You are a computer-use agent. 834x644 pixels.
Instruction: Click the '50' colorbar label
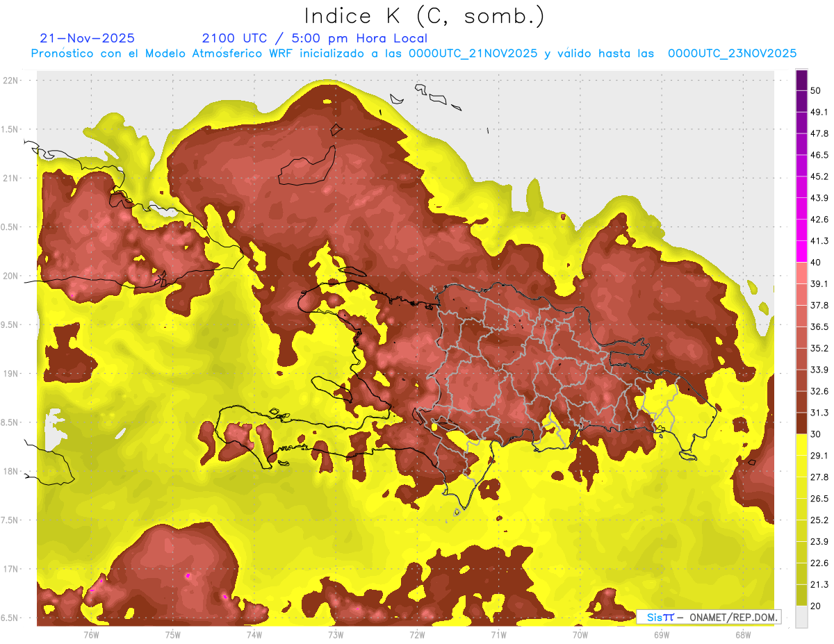tap(816, 90)
